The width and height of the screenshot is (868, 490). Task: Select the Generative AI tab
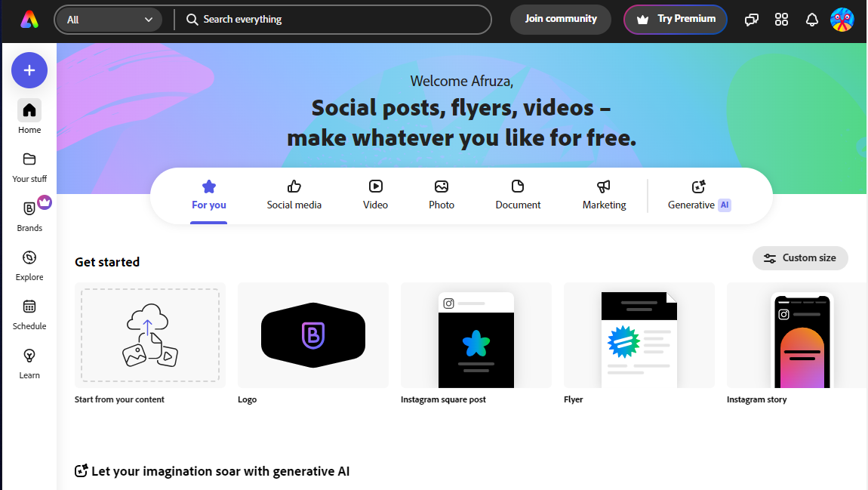[699, 196]
